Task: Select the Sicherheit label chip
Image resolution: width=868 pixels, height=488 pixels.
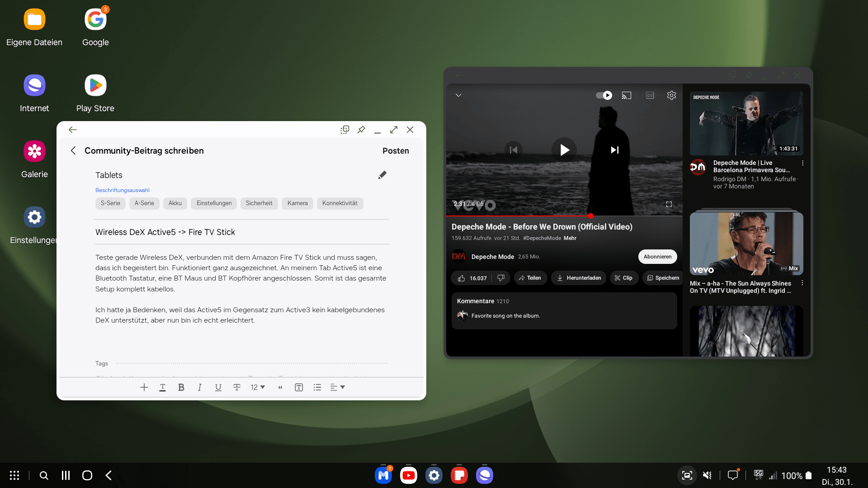Action: (259, 203)
